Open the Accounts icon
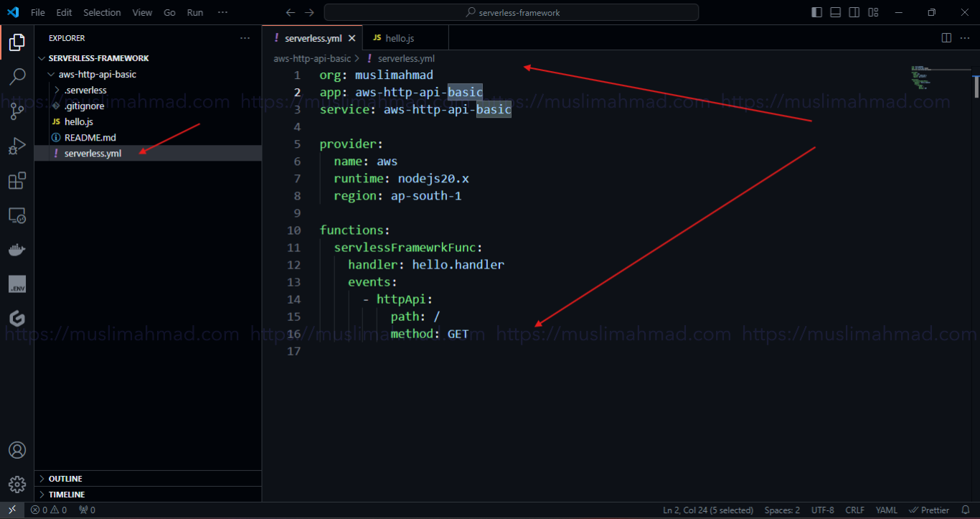 click(17, 450)
